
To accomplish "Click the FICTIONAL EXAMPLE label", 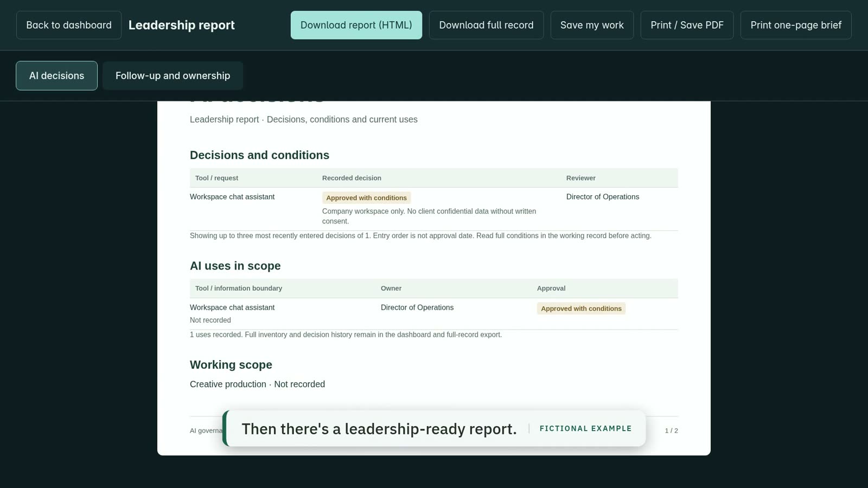I will (x=585, y=428).
